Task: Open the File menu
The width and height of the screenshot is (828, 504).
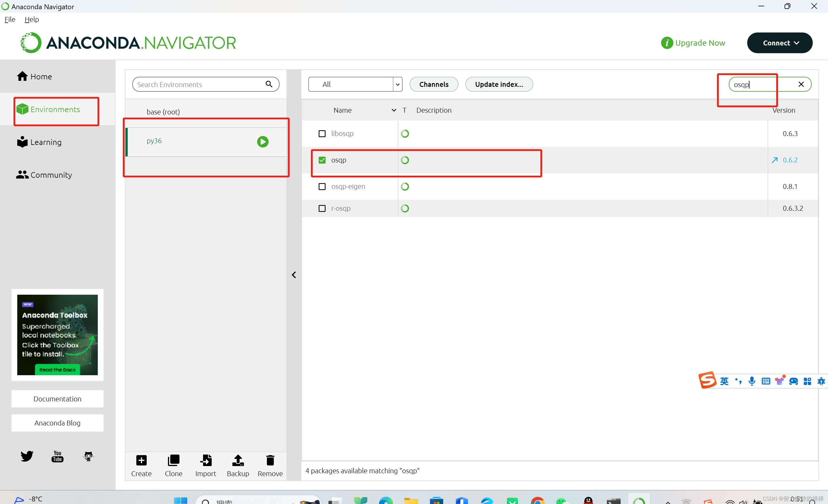Action: pyautogui.click(x=10, y=20)
